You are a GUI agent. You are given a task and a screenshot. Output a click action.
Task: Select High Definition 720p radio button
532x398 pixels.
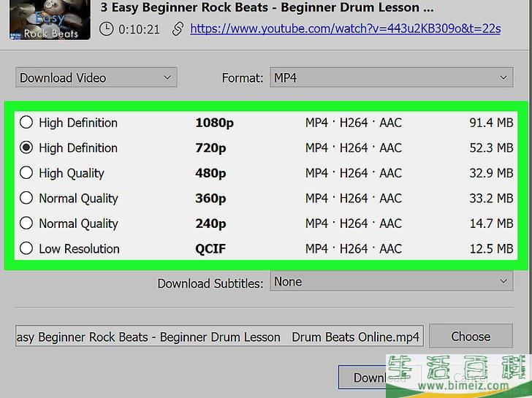(26, 148)
